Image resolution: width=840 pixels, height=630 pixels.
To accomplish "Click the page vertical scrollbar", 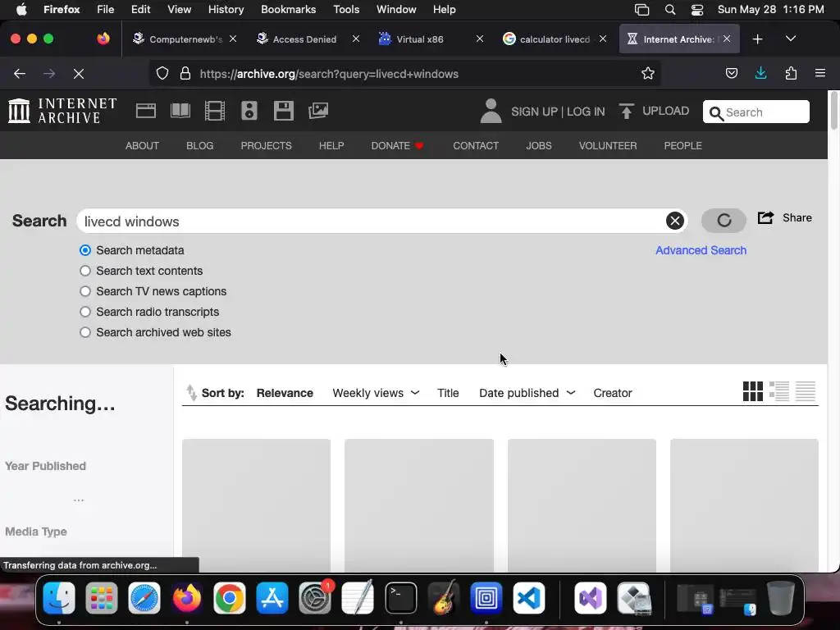I will tap(833, 112).
